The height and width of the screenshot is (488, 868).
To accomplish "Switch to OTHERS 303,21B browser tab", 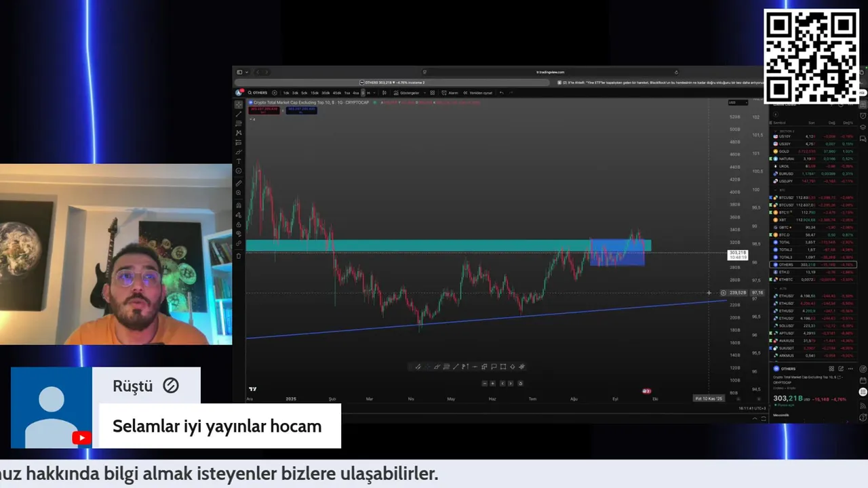I will click(392, 82).
